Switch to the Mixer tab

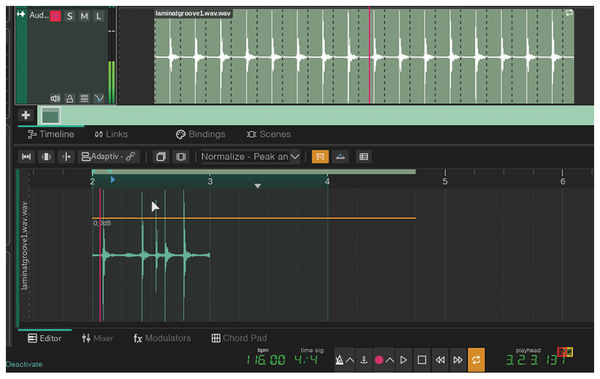97,338
